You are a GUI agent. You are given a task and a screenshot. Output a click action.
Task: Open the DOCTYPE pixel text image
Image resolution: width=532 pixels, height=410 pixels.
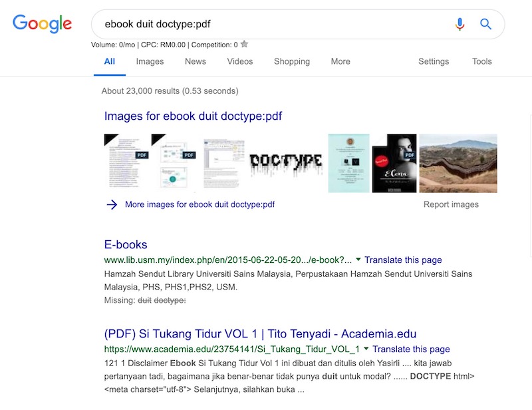pos(286,165)
